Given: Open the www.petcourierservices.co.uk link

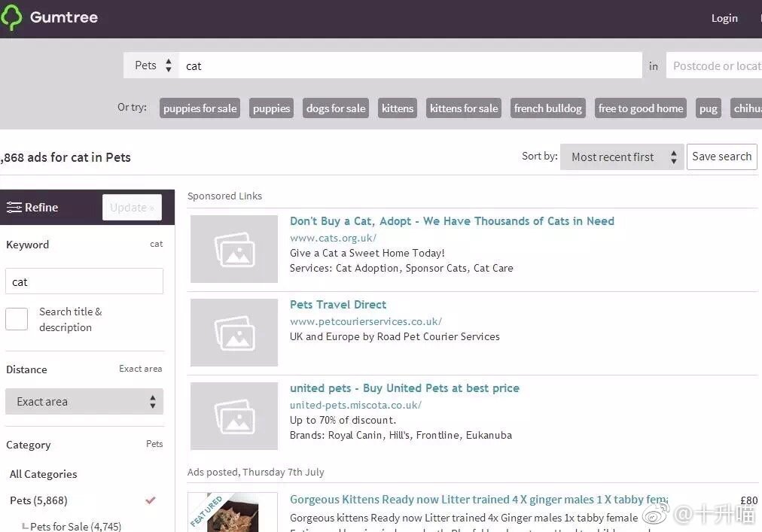Looking at the screenshot, I should tap(365, 321).
